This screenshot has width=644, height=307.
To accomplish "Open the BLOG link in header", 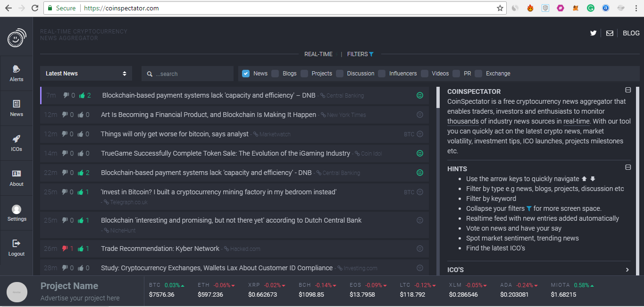I will (x=631, y=33).
